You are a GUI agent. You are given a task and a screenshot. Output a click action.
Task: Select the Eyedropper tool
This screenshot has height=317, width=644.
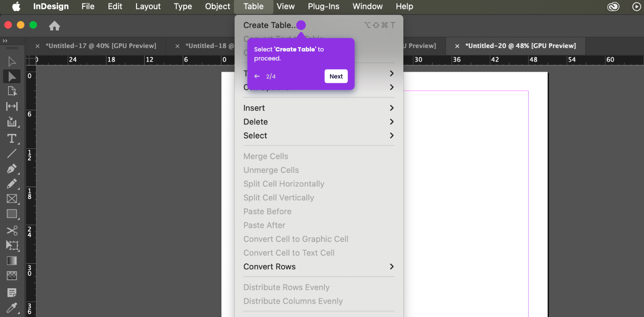[x=12, y=308]
